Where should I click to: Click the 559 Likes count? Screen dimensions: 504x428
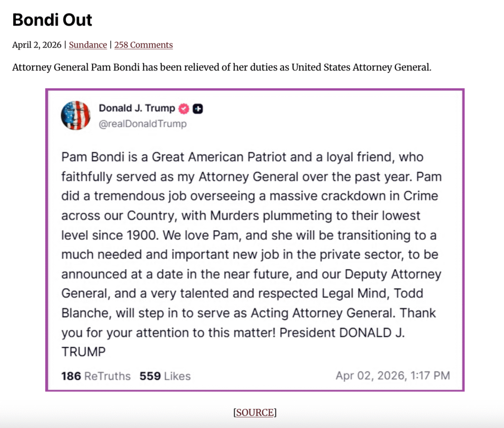(165, 376)
